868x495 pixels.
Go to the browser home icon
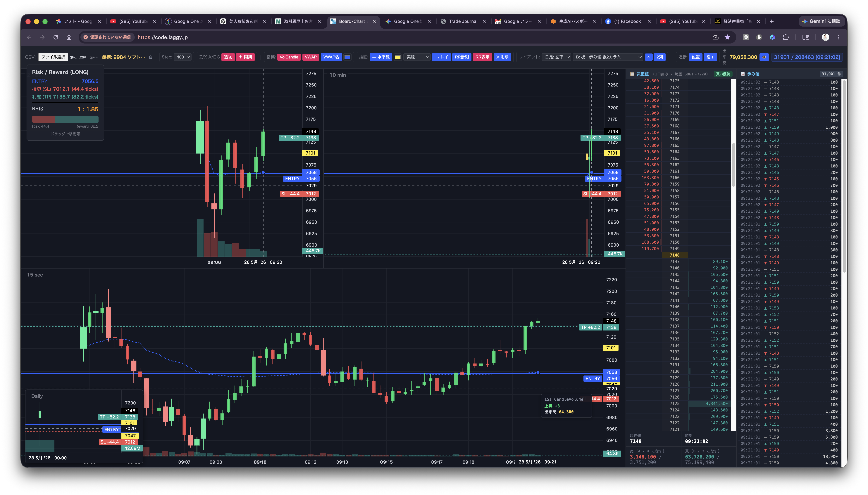click(x=69, y=37)
